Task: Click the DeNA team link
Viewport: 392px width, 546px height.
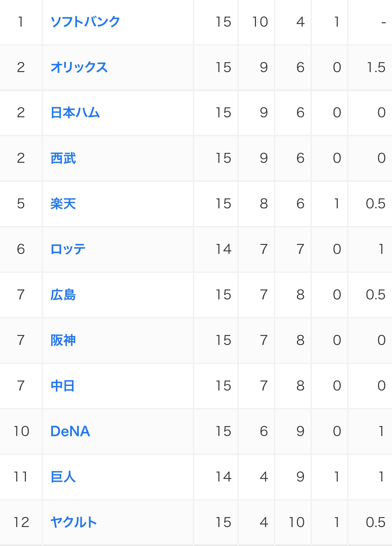Action: [70, 431]
